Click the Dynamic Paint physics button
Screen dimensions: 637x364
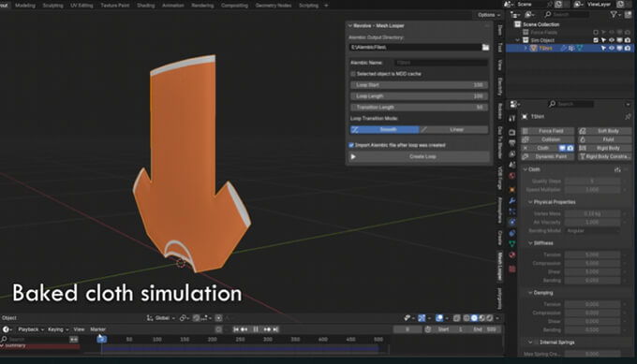(548, 156)
